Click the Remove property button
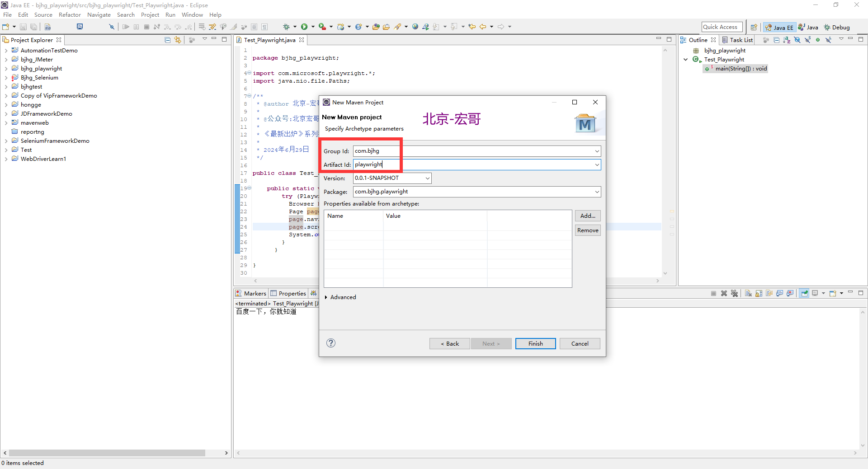Image resolution: width=868 pixels, height=469 pixels. pyautogui.click(x=588, y=230)
